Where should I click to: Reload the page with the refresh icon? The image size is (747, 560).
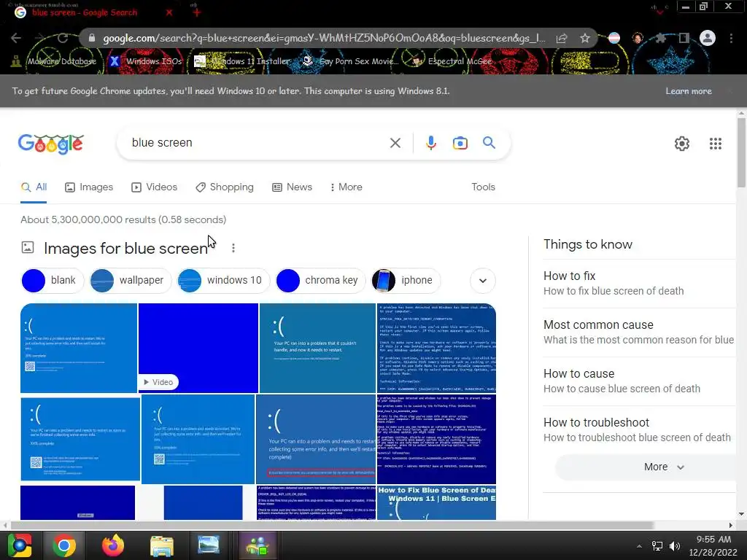(x=63, y=38)
